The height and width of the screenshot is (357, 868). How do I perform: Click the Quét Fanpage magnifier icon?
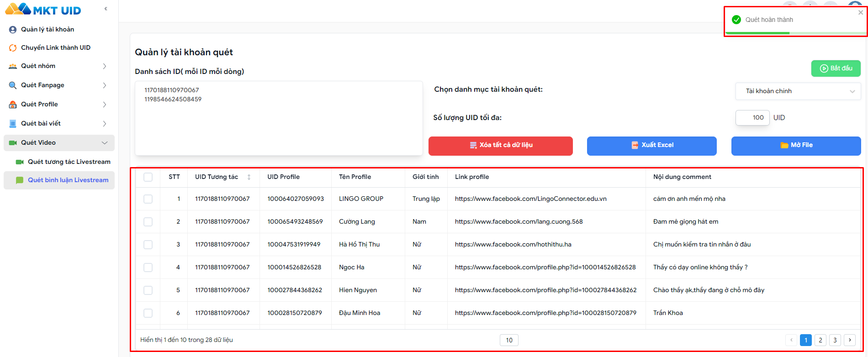(13, 85)
